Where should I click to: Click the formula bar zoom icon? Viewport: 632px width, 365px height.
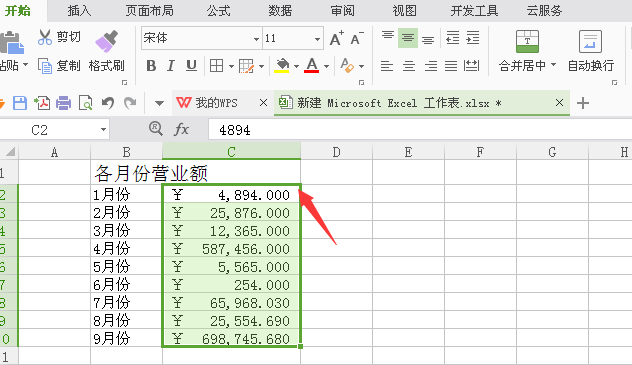pyautogui.click(x=156, y=129)
